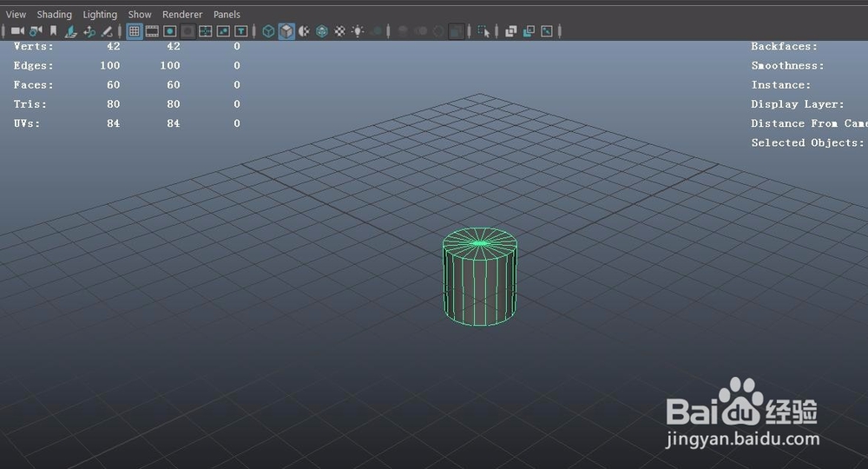Click the 'Instance:' heads-up label
The height and width of the screenshot is (469, 868).
(780, 85)
